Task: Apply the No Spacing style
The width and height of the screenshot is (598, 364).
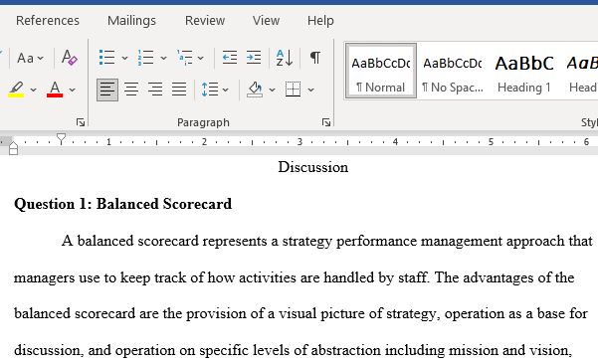Action: pos(453,71)
